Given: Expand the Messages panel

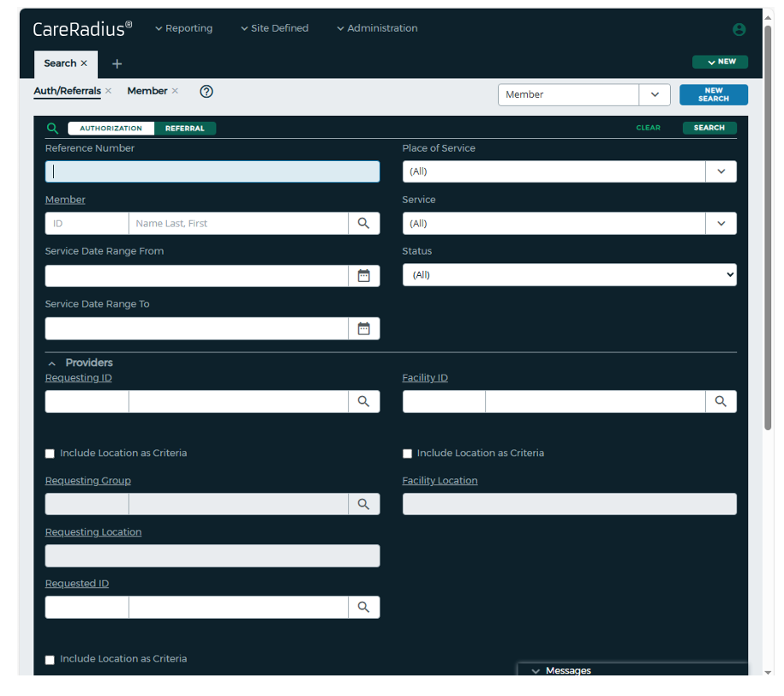Looking at the screenshot, I should [x=536, y=670].
